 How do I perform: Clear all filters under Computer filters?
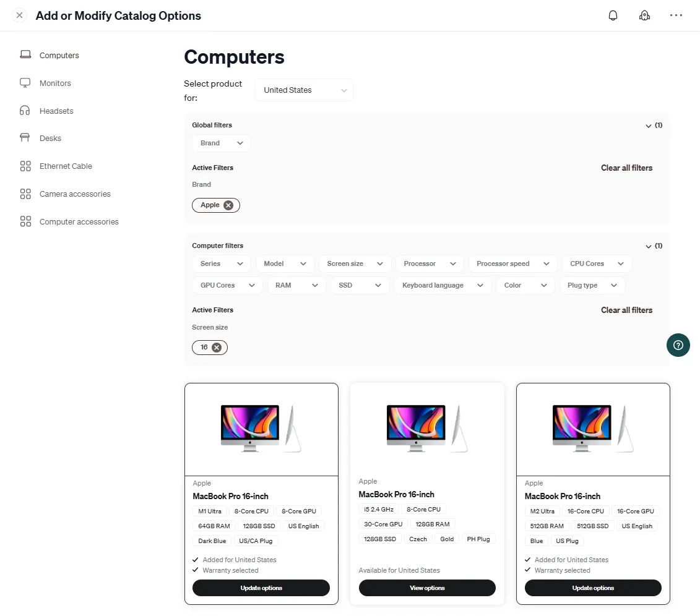(626, 310)
